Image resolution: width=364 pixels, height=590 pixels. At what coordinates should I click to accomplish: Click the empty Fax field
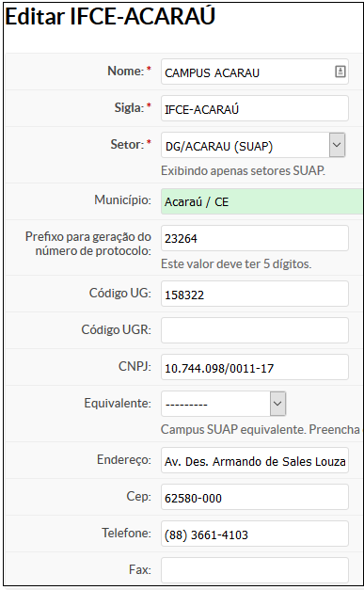pyautogui.click(x=255, y=570)
